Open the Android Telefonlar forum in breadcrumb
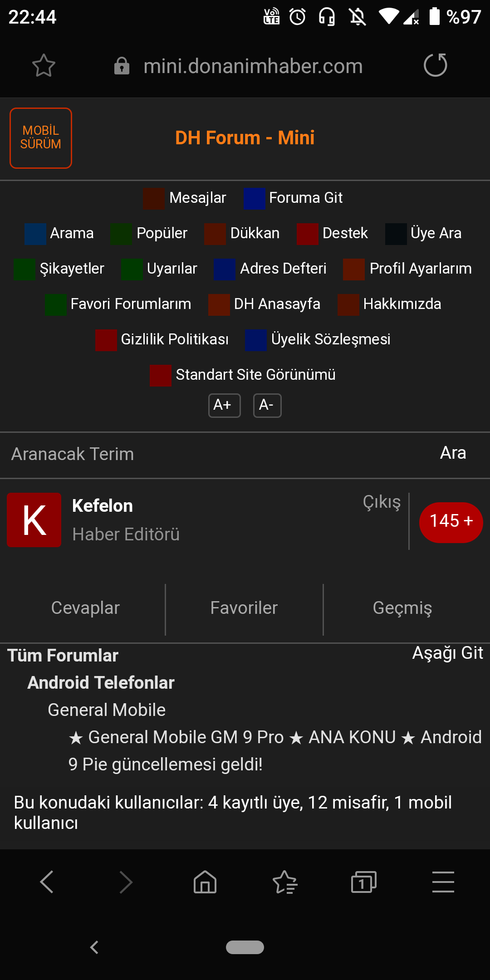The width and height of the screenshot is (490, 980). tap(101, 683)
